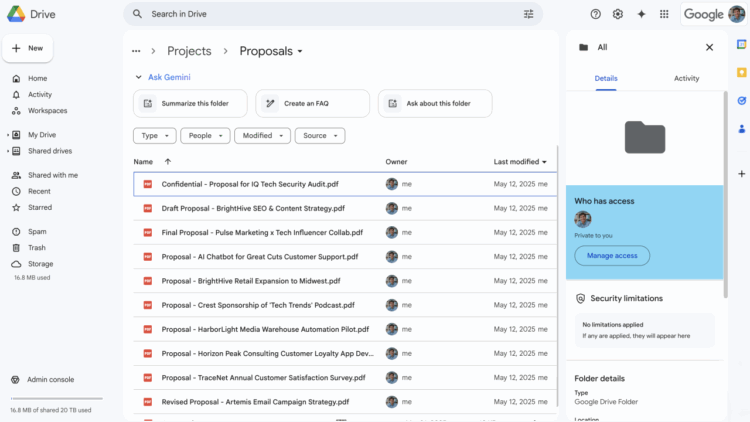Open the People filter dropdown
Viewport: 750px width, 422px height.
205,135
